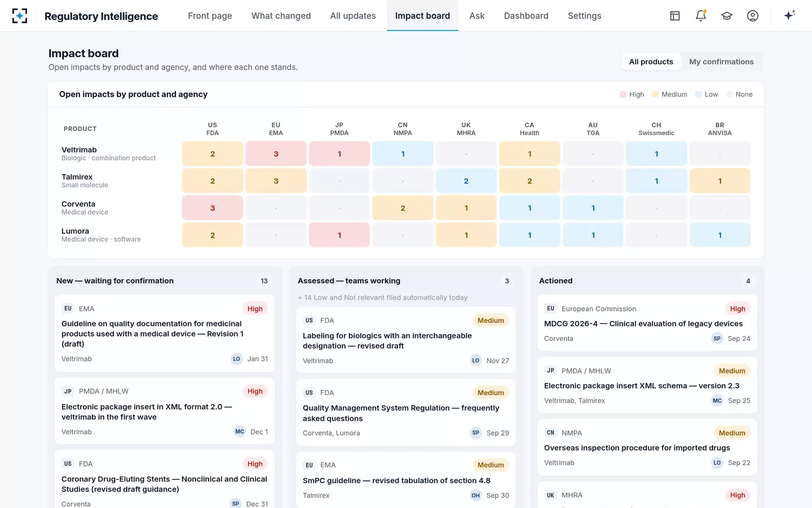Click Lumora JP PMDA cell showing 1
The image size is (812, 508).
(x=339, y=235)
